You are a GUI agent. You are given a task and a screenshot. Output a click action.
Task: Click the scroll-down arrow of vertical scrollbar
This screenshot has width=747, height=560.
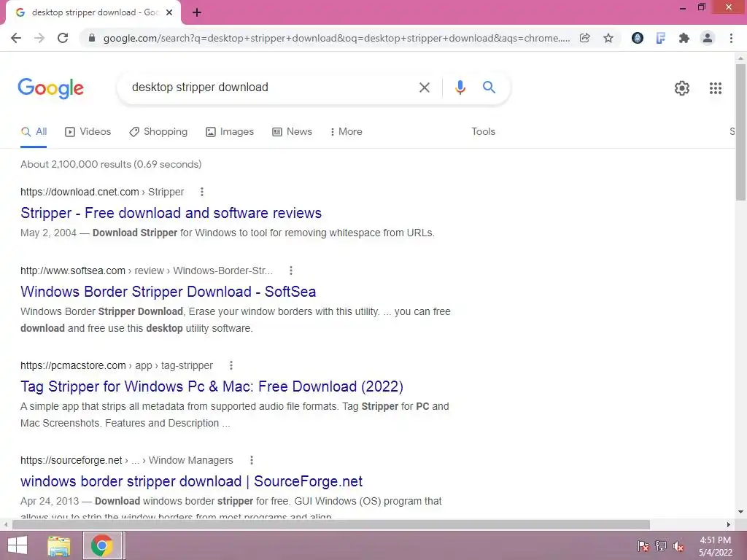tap(740, 512)
